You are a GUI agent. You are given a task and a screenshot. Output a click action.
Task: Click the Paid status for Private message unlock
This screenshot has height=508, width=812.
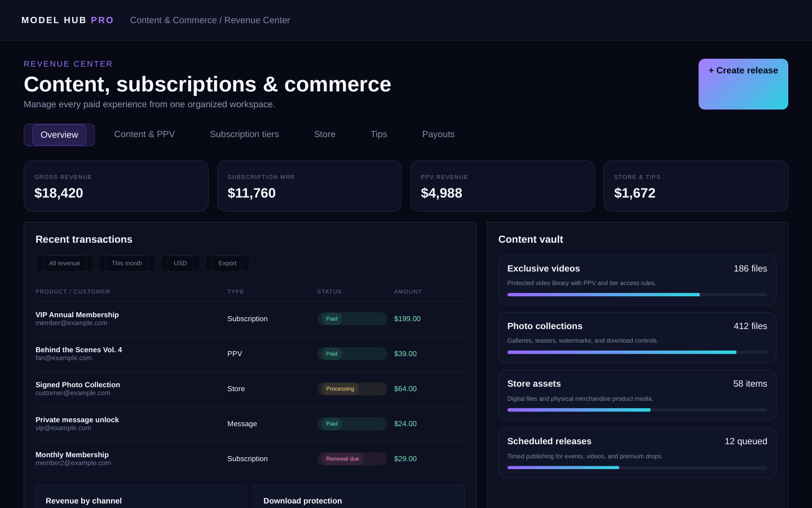pyautogui.click(x=352, y=424)
